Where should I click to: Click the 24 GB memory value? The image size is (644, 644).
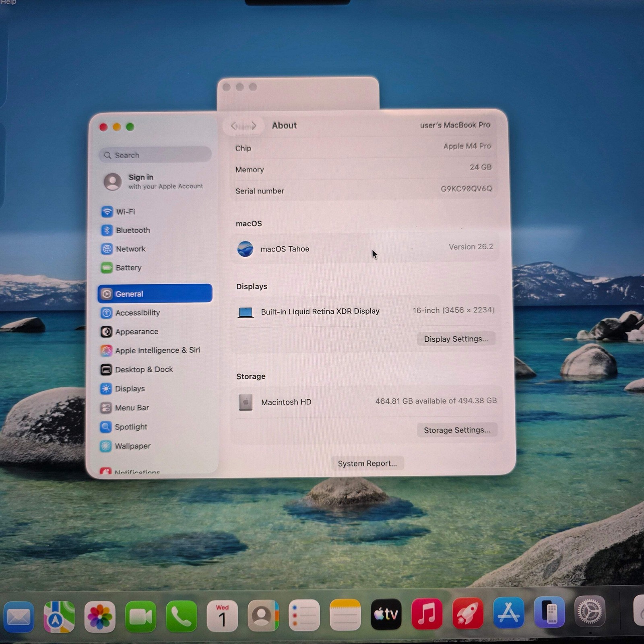[x=481, y=167]
